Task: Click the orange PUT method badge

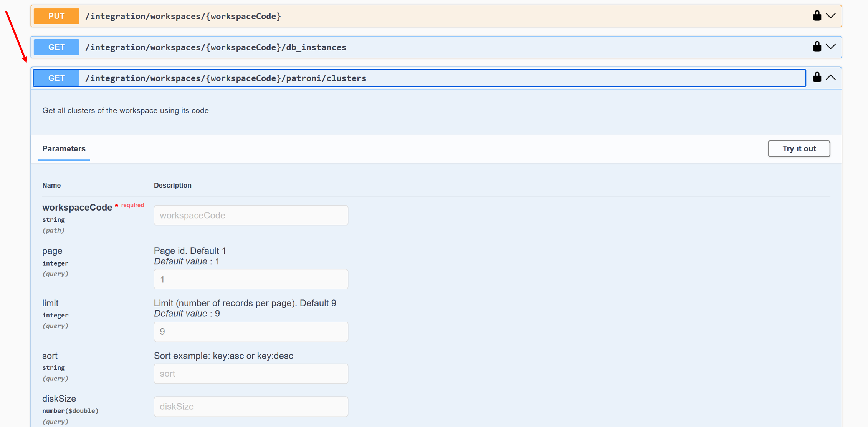Action: coord(56,16)
